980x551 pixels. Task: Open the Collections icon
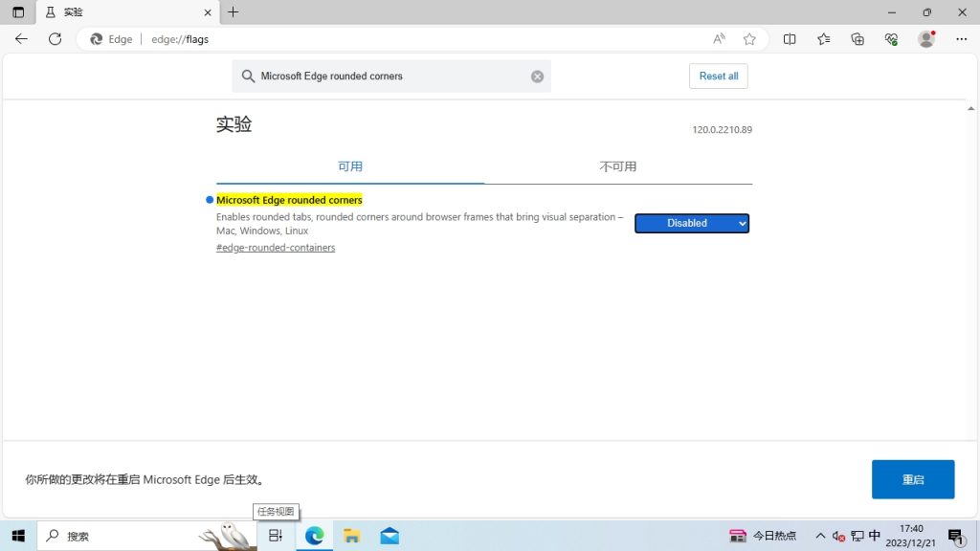coord(857,38)
